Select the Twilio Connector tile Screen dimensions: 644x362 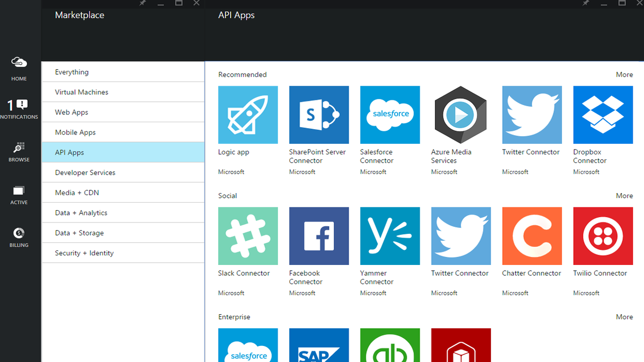[603, 236]
